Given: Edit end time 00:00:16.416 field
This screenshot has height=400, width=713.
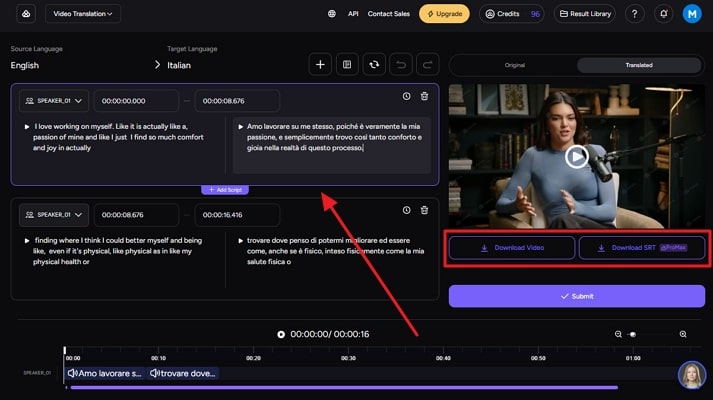Looking at the screenshot, I should pyautogui.click(x=237, y=215).
